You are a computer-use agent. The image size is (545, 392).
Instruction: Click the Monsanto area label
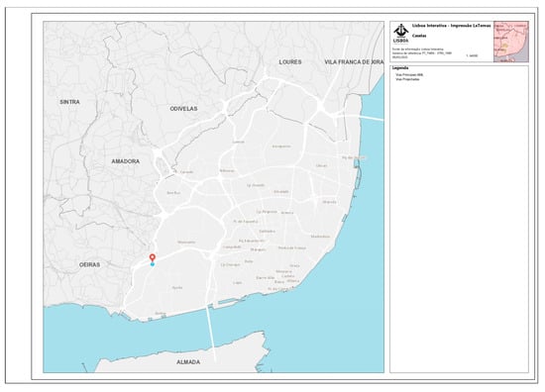(x=186, y=242)
